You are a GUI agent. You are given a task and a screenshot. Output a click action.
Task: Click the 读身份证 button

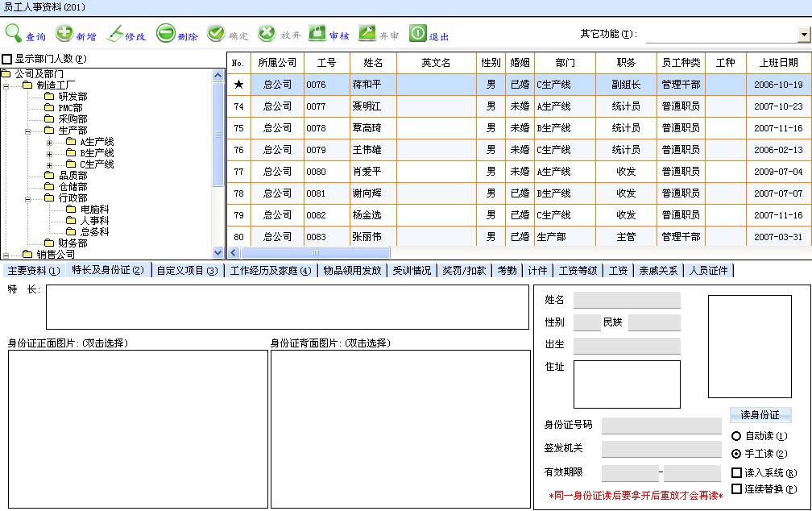[760, 414]
